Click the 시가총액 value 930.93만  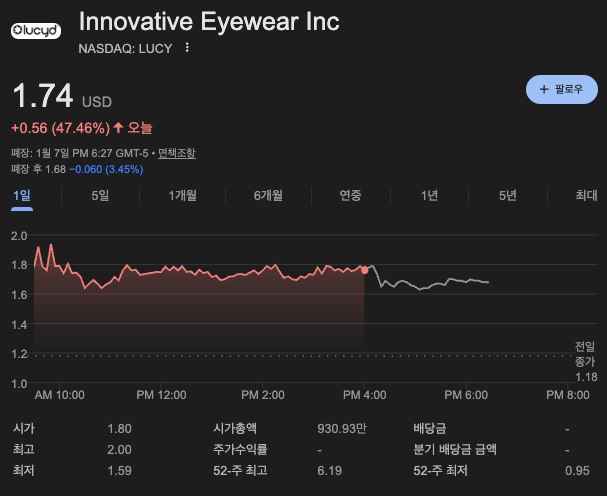click(x=341, y=429)
